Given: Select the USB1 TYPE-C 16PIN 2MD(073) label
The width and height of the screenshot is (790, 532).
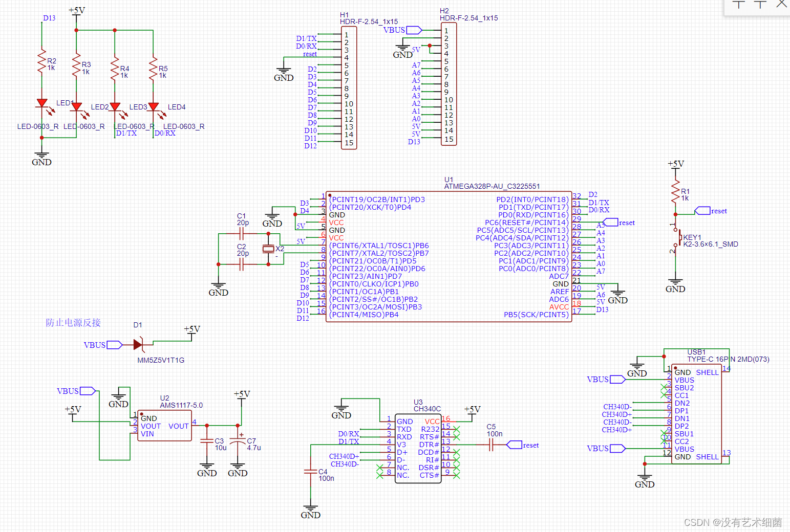Looking at the screenshot, I should (728, 356).
